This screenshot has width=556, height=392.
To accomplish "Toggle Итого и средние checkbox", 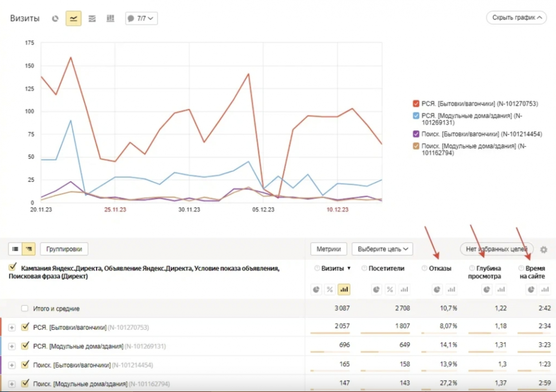I will 25,309.
